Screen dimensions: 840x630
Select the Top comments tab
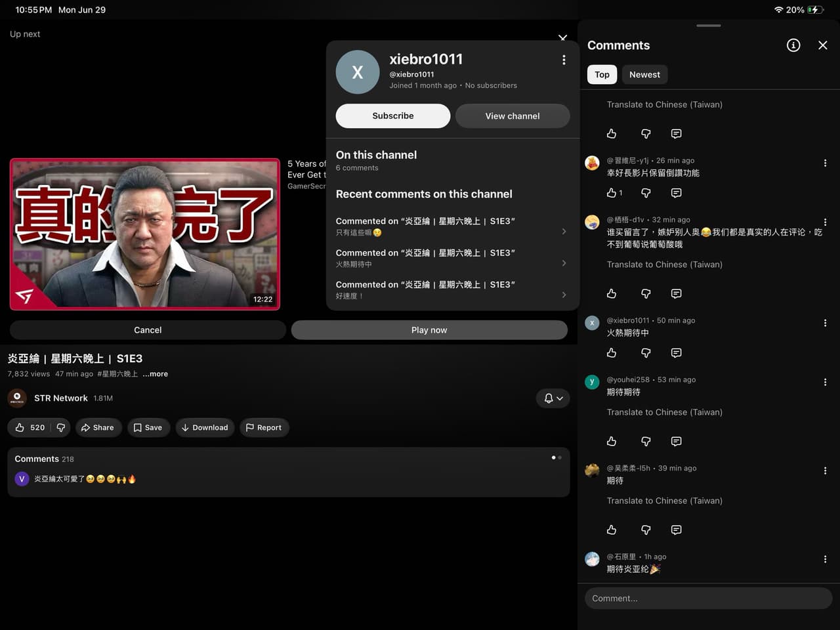click(x=602, y=75)
